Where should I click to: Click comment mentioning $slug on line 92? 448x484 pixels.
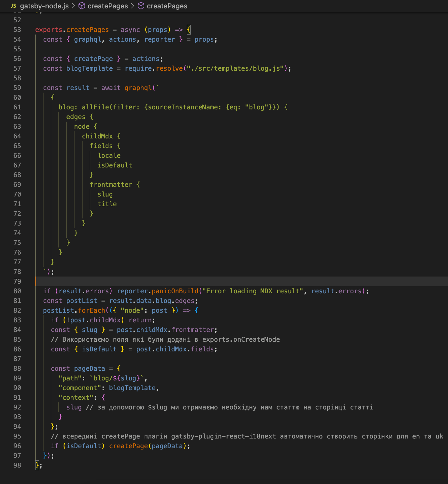click(229, 407)
